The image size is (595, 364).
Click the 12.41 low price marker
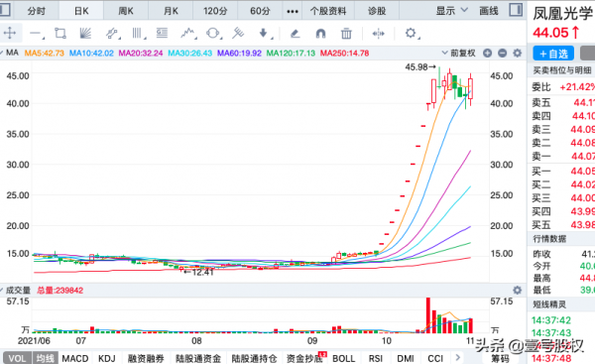pos(199,272)
